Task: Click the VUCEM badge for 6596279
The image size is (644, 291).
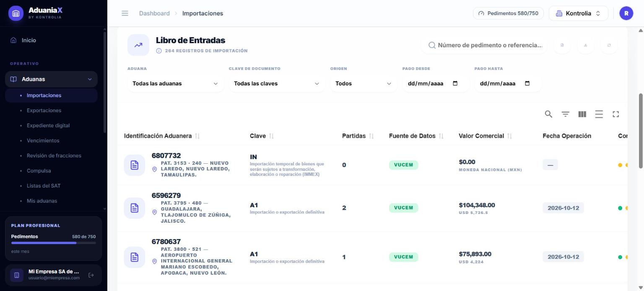Action: tap(403, 208)
